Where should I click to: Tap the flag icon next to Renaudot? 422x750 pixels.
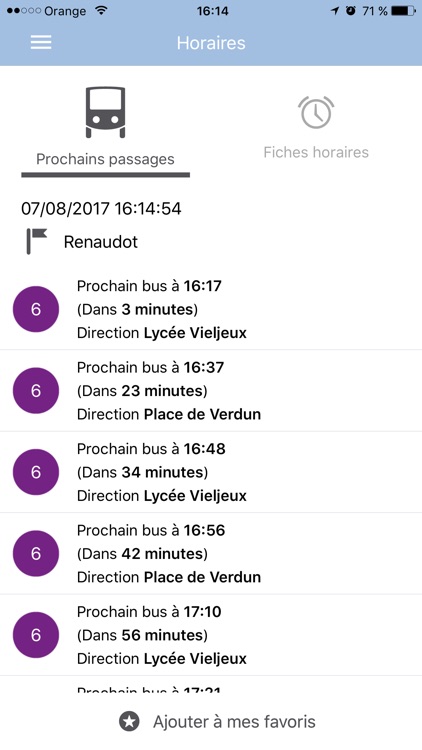coord(37,241)
